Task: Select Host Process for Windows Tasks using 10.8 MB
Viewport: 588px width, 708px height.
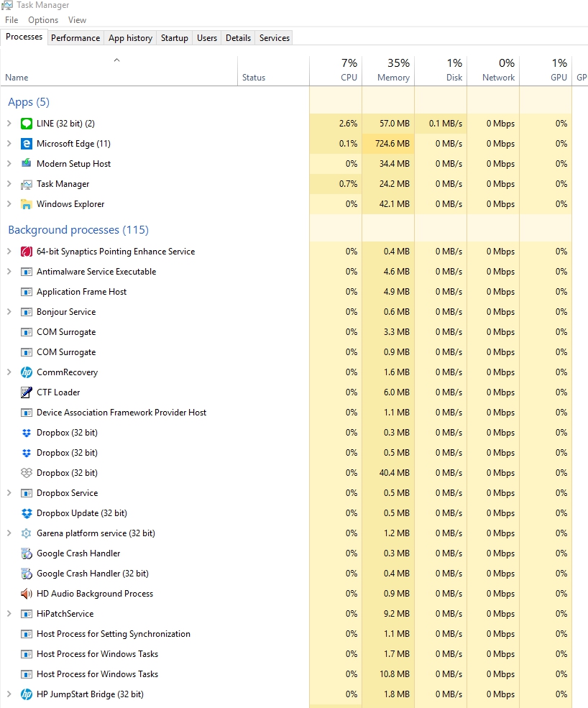Action: tap(294, 674)
